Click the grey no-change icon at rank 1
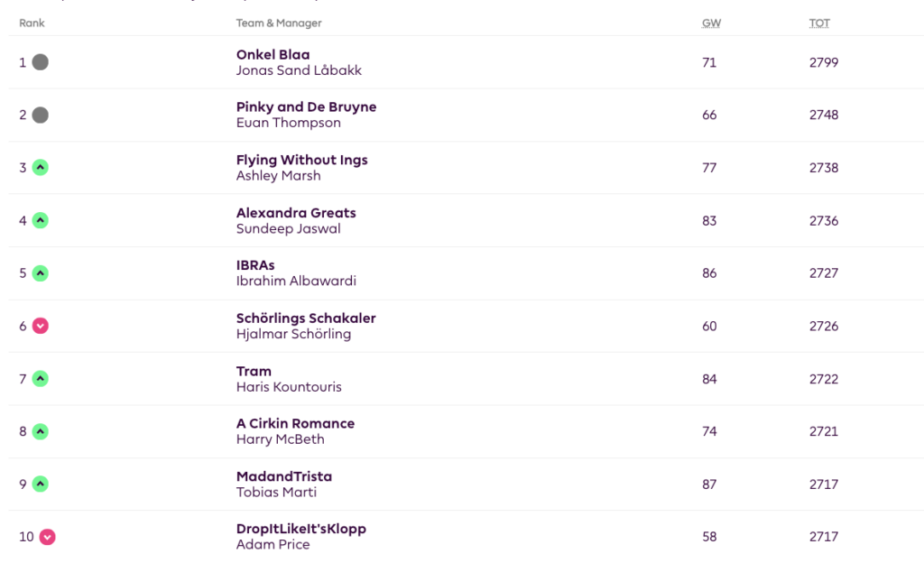924x563 pixels. tap(40, 62)
